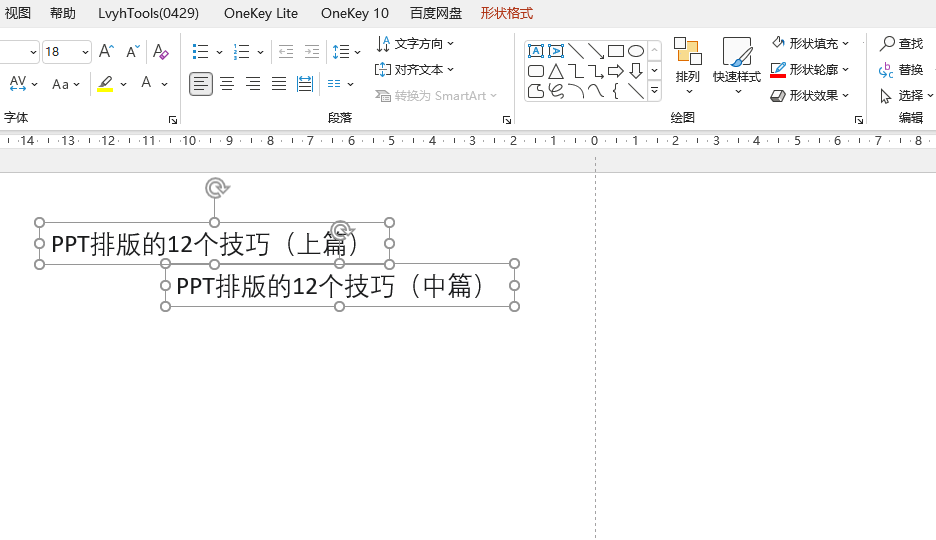Expand the full shapes gallery
Viewport: 936px width, 540px height.
coord(654,91)
